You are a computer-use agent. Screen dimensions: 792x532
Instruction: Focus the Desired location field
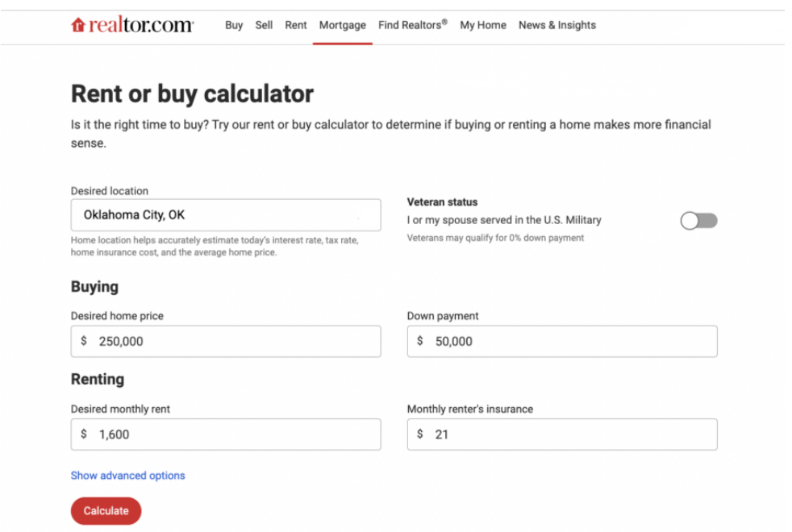pyautogui.click(x=226, y=215)
